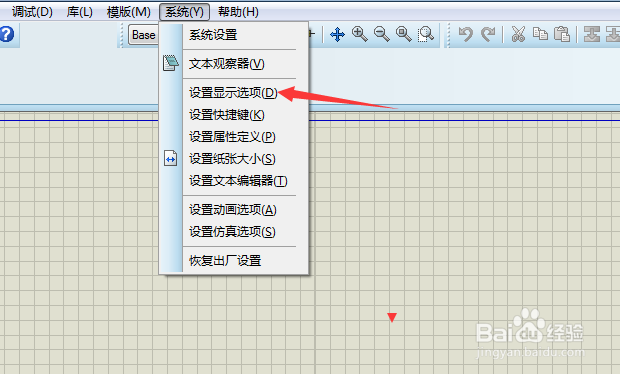
Task: Open the 帮助(H) menu
Action: (x=238, y=12)
